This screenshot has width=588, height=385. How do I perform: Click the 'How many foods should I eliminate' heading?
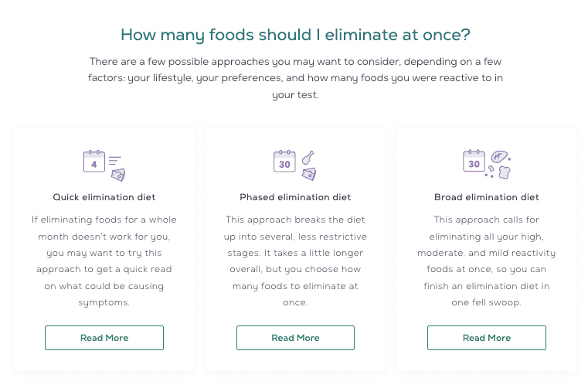click(x=295, y=35)
